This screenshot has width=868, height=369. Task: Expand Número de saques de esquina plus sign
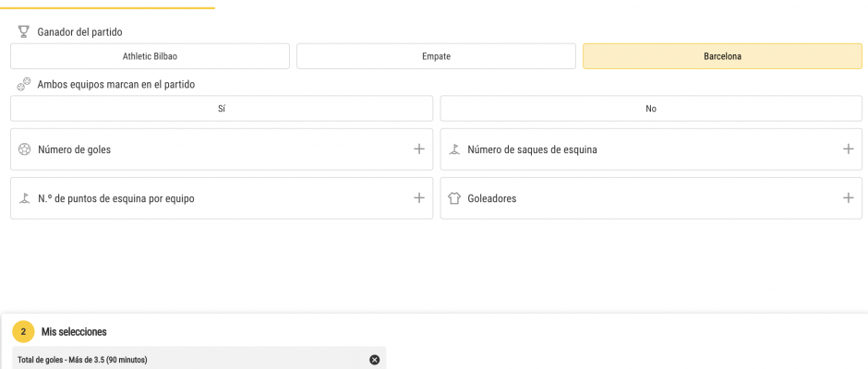848,149
